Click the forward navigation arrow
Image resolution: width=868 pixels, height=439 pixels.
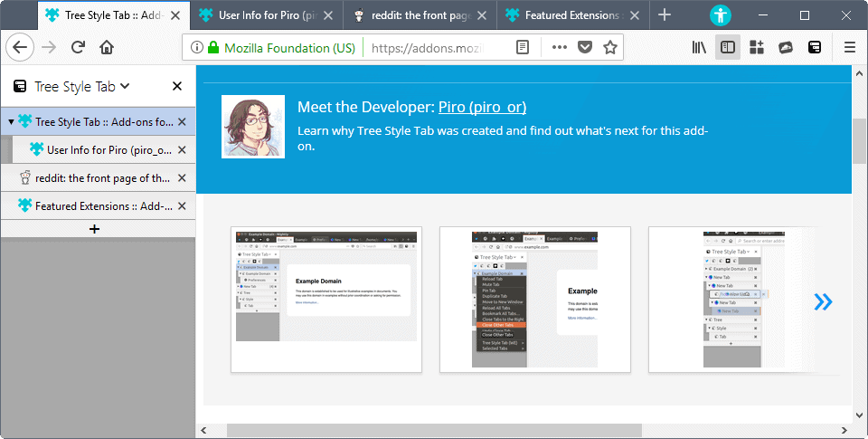[49, 48]
